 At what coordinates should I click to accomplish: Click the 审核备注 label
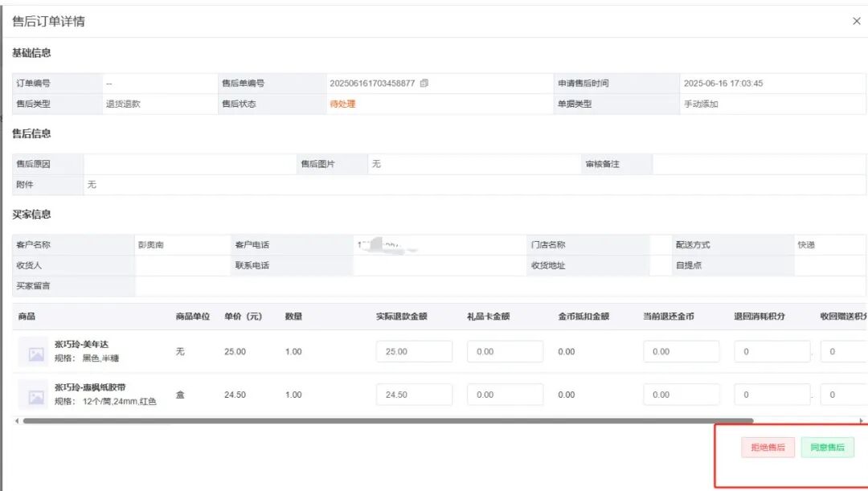pos(602,164)
